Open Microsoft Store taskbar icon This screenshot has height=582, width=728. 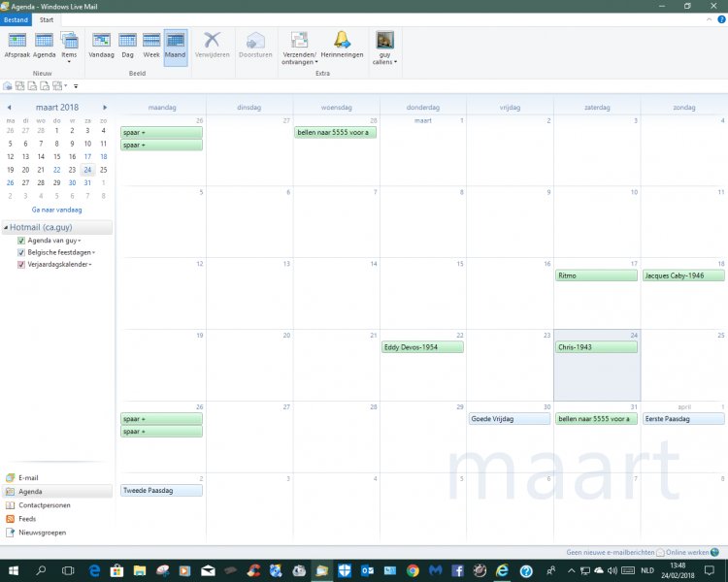click(x=117, y=570)
